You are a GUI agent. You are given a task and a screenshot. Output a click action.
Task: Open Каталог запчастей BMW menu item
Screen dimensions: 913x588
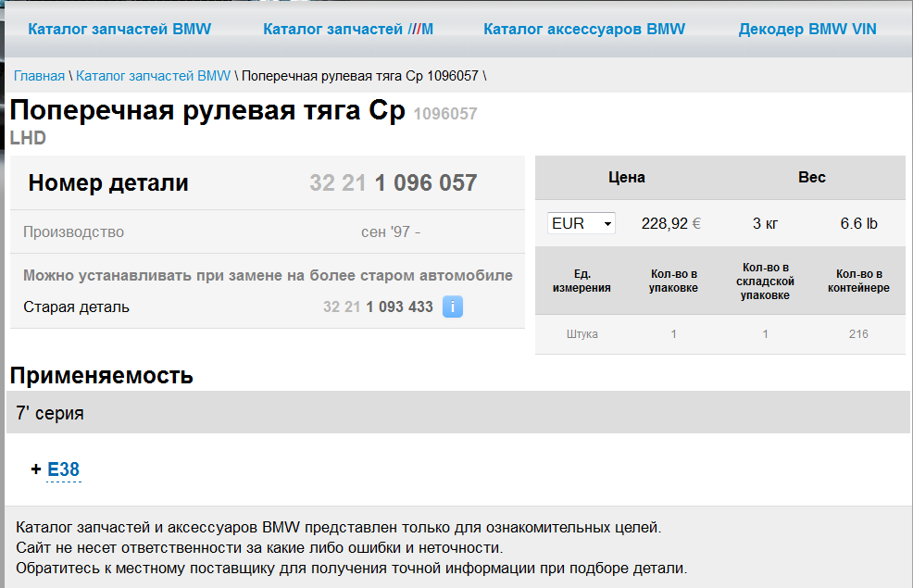[119, 29]
